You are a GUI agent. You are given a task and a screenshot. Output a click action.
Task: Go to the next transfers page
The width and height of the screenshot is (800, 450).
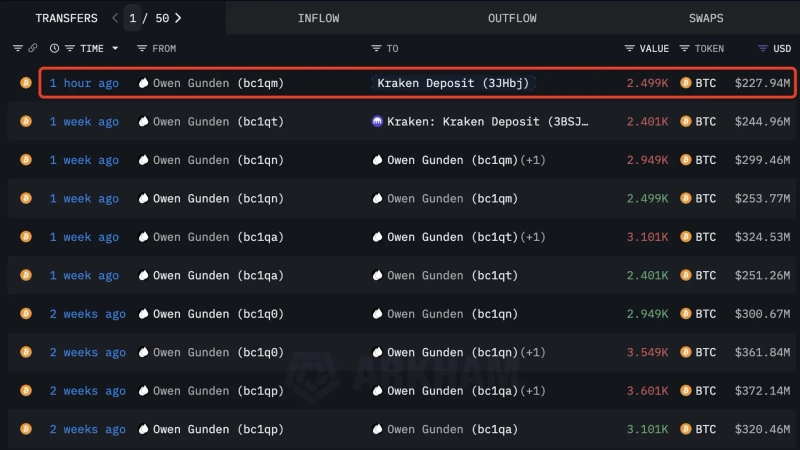(x=178, y=18)
